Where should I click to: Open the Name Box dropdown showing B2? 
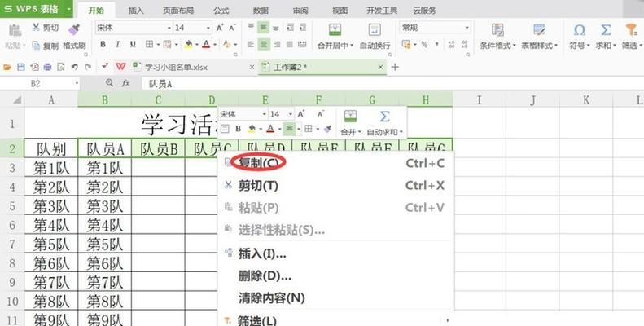(77, 83)
